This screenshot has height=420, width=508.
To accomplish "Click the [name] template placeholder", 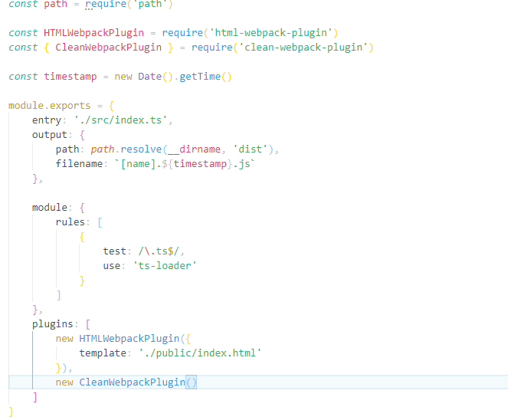I will pos(138,164).
